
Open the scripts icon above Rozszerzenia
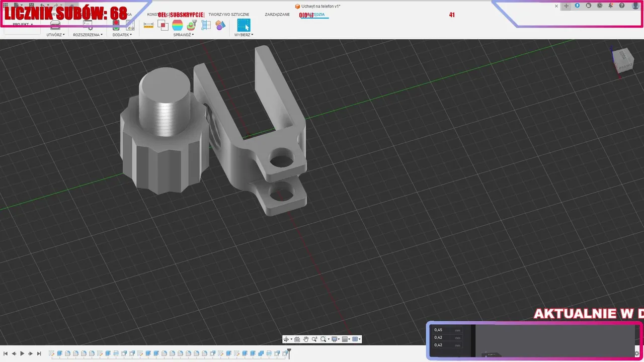pos(88,25)
